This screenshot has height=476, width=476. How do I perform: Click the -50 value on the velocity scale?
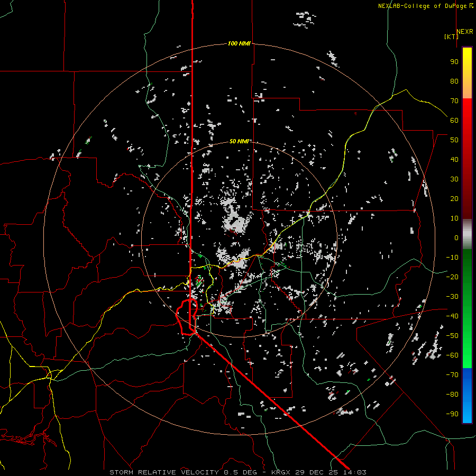[x=452, y=336]
